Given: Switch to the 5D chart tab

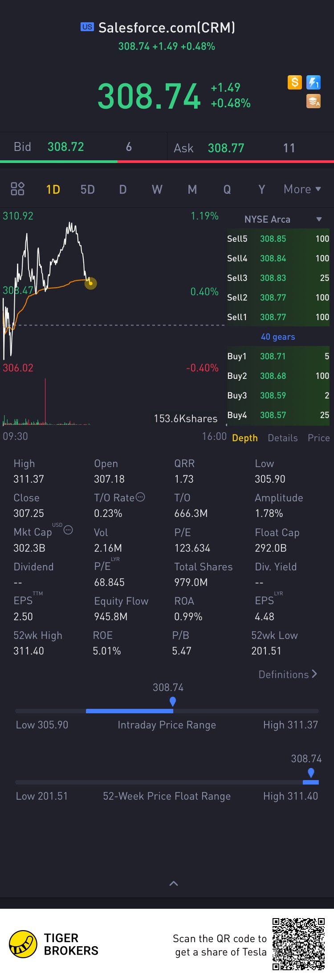Looking at the screenshot, I should 88,190.
